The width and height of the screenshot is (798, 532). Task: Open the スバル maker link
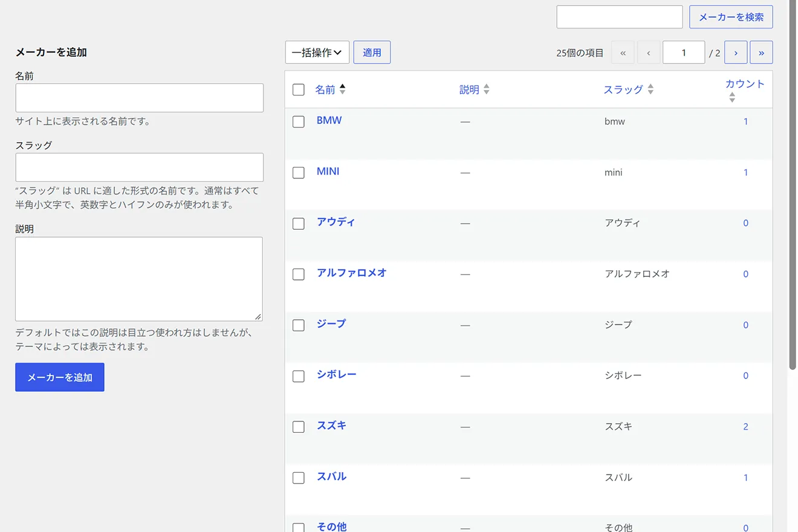[332, 476]
